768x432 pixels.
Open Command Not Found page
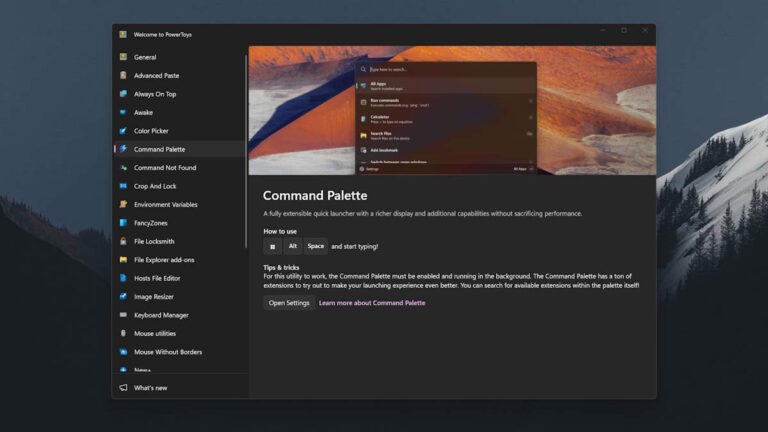coord(179,168)
